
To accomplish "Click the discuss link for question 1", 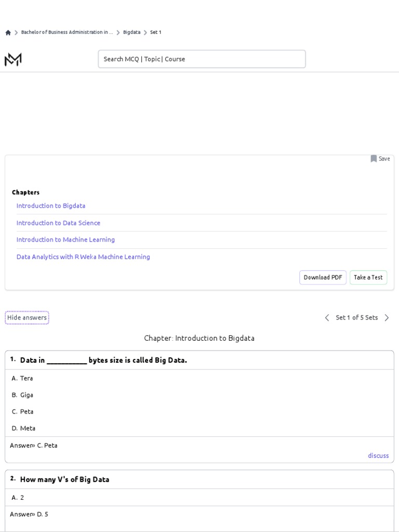I will click(x=378, y=456).
